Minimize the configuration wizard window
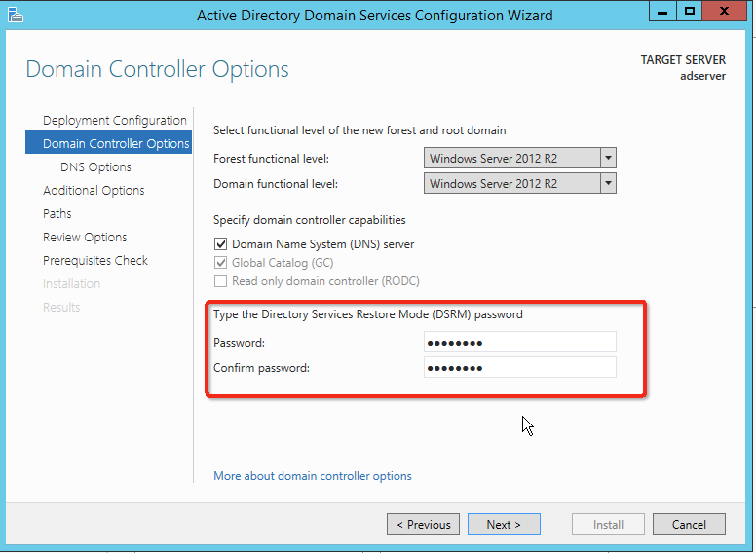 pos(664,12)
